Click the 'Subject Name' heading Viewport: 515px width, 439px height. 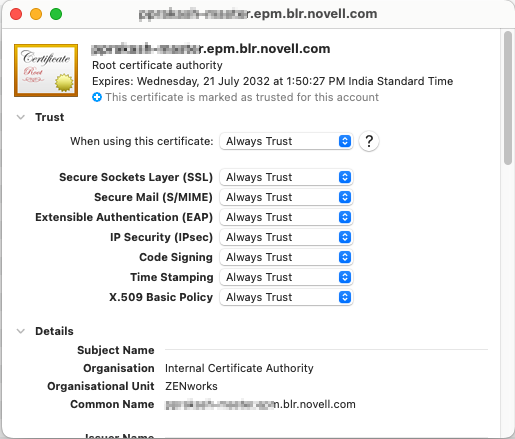pos(116,350)
